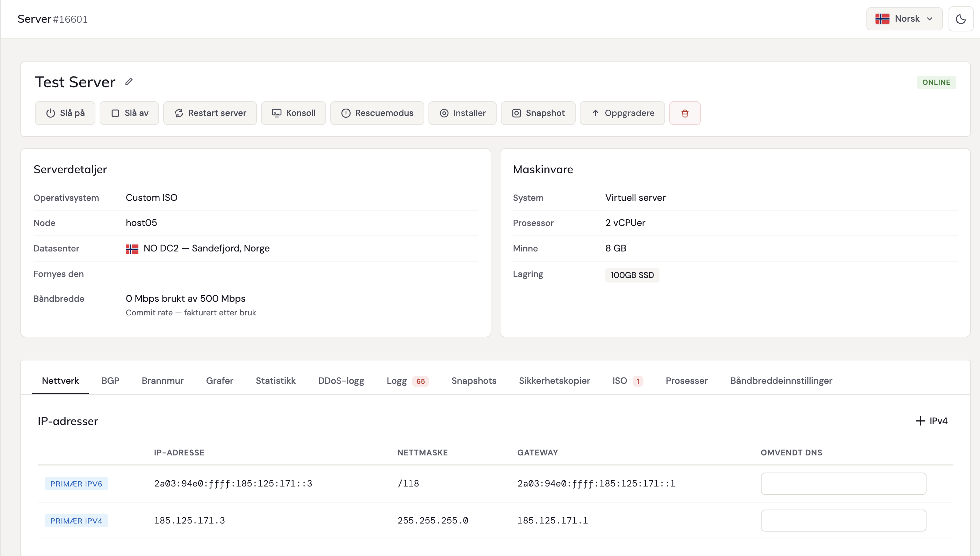Viewport: 980px width, 556px height.
Task: Click Restart server button
Action: click(210, 113)
